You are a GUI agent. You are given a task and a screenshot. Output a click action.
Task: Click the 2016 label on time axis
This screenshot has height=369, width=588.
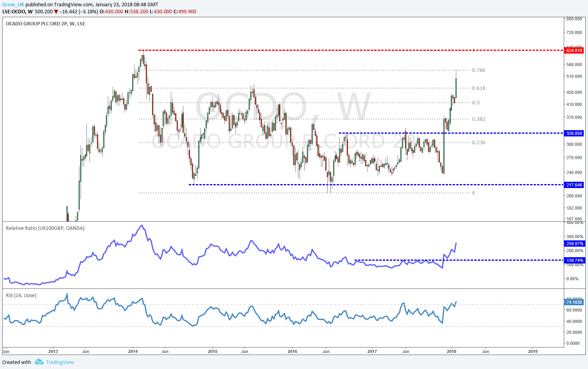[x=292, y=351]
